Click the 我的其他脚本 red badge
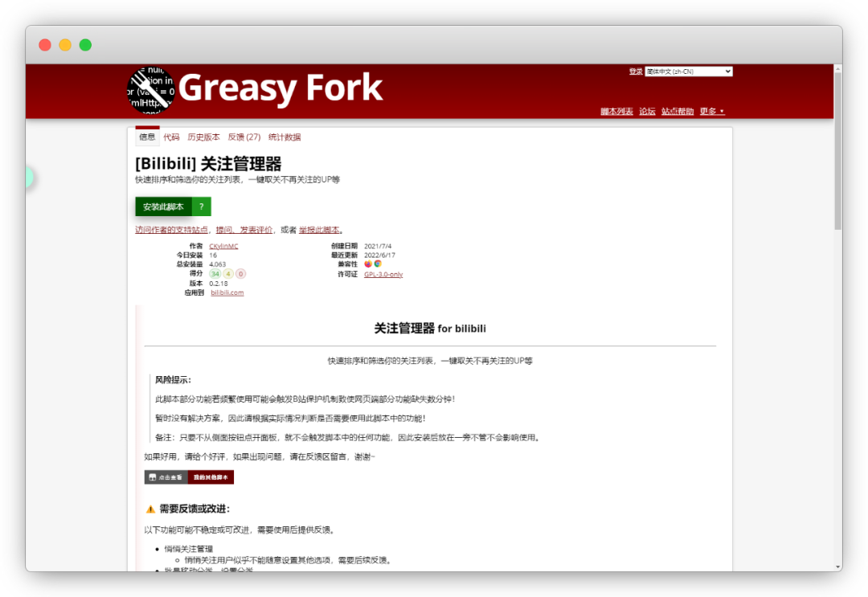The image size is (868, 597). click(211, 477)
